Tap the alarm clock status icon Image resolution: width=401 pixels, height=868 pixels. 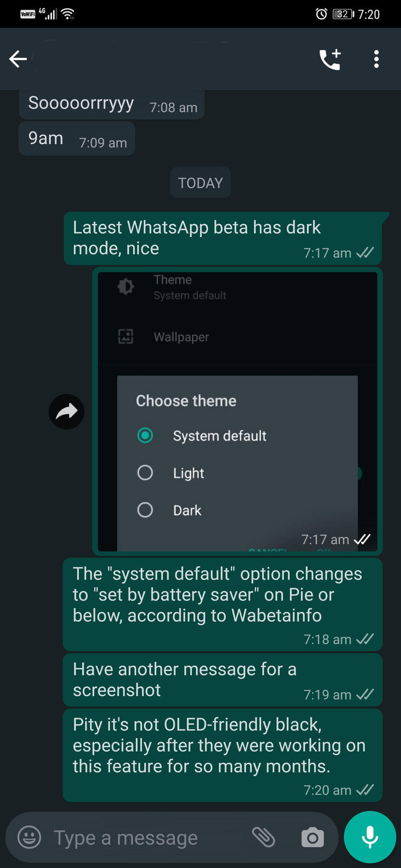321,14
